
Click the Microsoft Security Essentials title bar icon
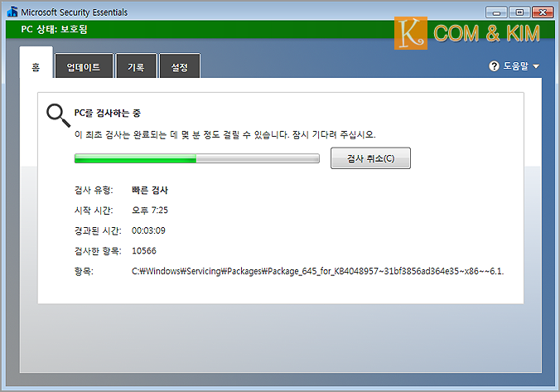pyautogui.click(x=12, y=12)
